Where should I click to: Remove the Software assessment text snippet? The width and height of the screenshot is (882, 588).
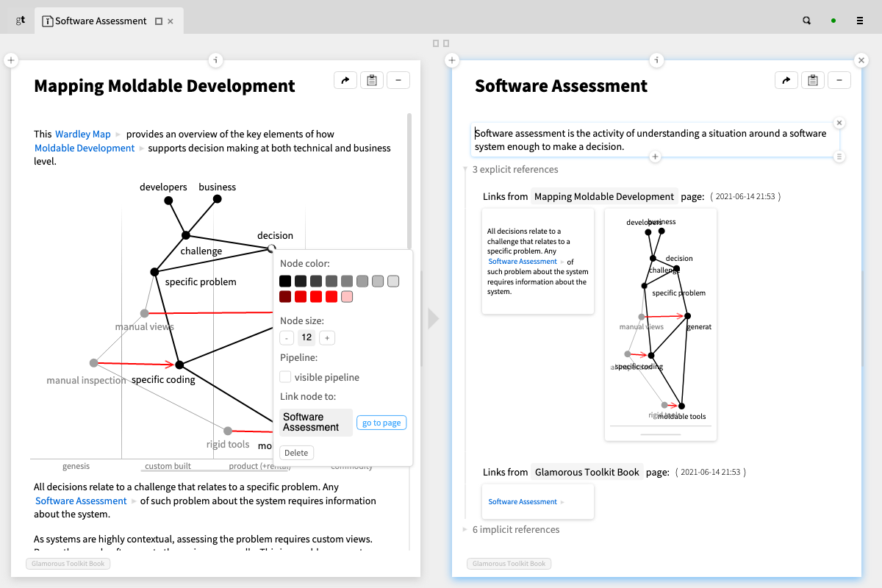click(839, 123)
